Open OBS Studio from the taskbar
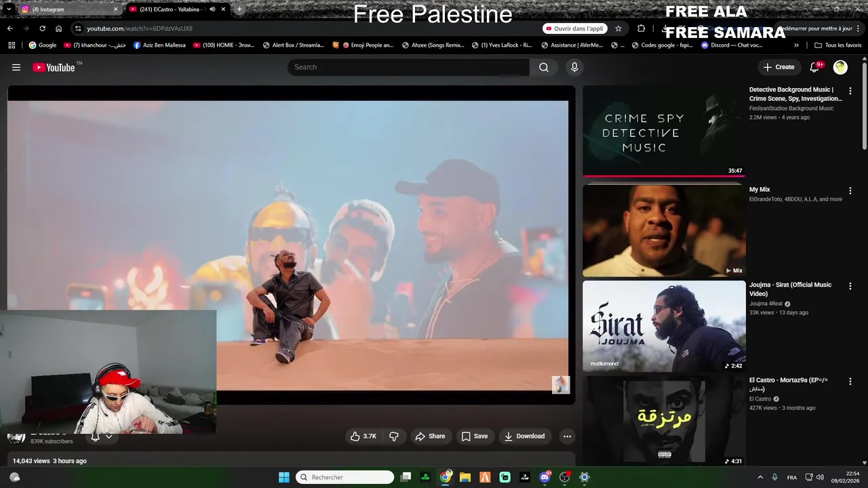Image resolution: width=868 pixels, height=488 pixels. click(x=564, y=477)
